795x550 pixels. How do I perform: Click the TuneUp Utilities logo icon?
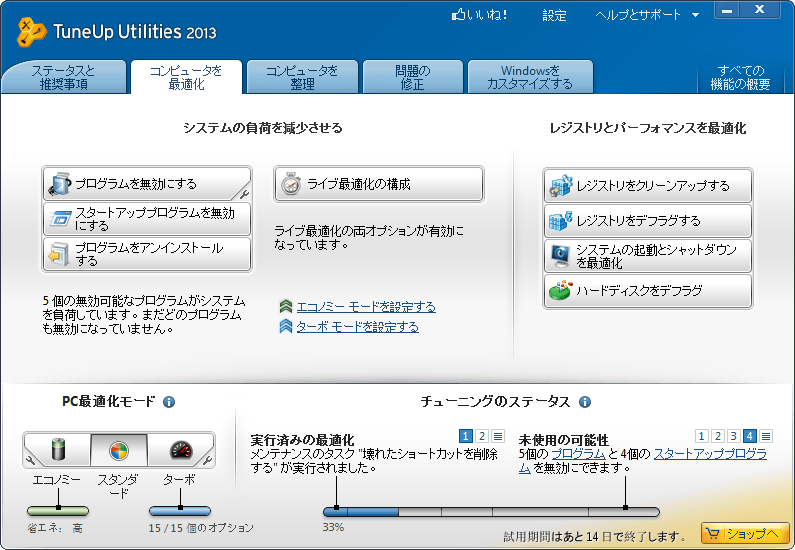(x=31, y=32)
